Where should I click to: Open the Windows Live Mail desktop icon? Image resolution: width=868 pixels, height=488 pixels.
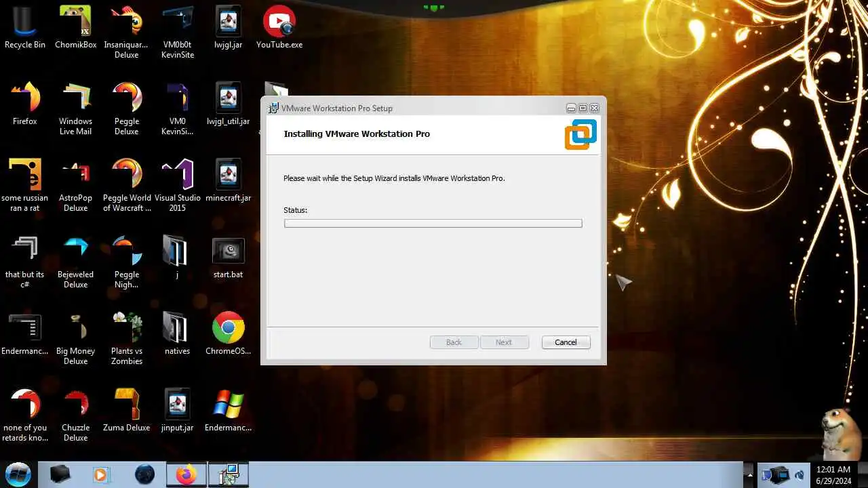[75, 108]
